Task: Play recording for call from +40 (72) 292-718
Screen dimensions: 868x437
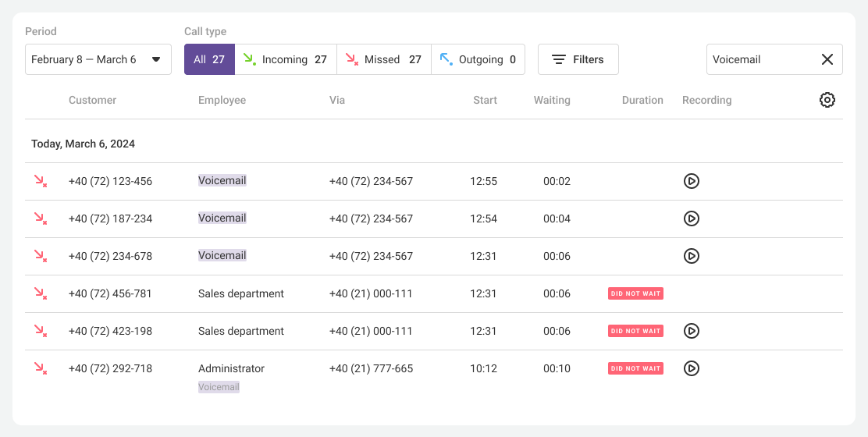Action: coord(691,368)
